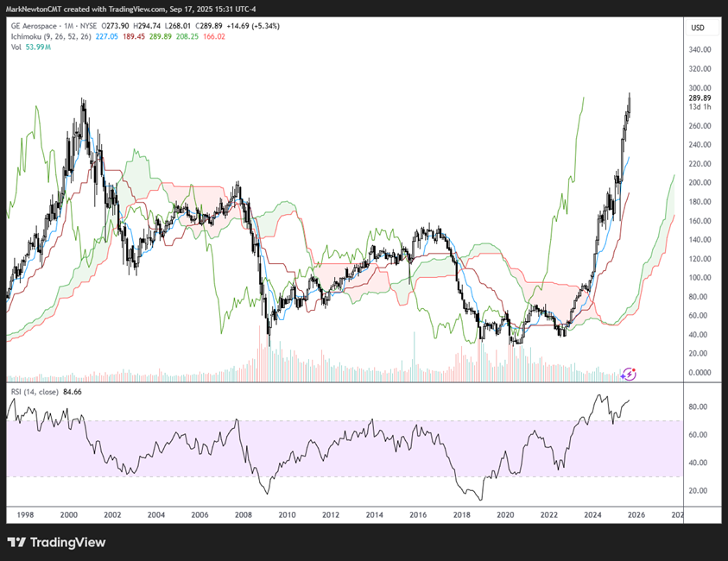Click the Ichimoku 227.05 blue value
Image resolution: width=728 pixels, height=561 pixels.
[x=108, y=36]
